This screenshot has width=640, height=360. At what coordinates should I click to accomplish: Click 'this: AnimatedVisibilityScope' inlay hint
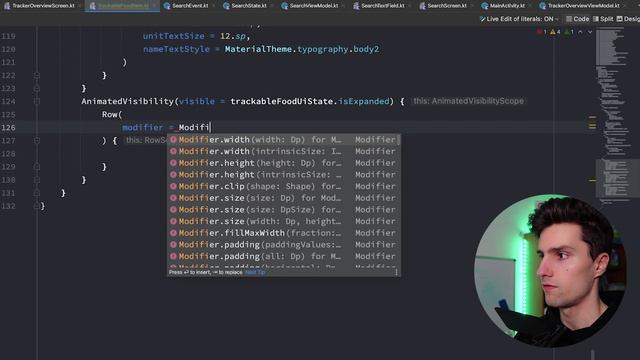tap(468, 101)
